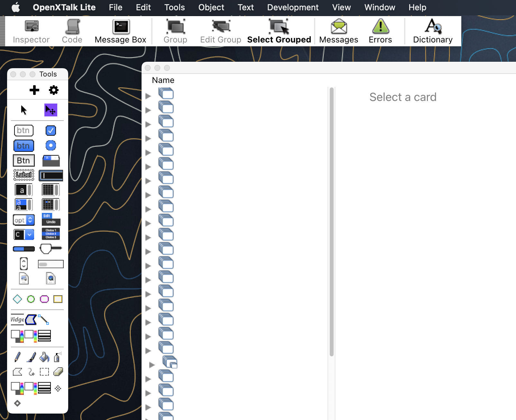Select the green circle shape tool
This screenshot has width=516, height=420.
click(x=31, y=299)
